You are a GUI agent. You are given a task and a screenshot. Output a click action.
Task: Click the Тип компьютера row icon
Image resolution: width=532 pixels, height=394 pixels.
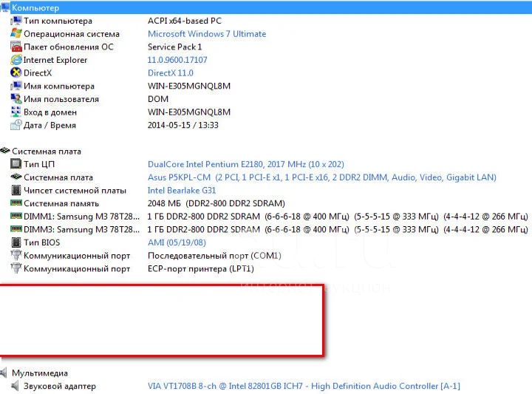pyautogui.click(x=16, y=21)
